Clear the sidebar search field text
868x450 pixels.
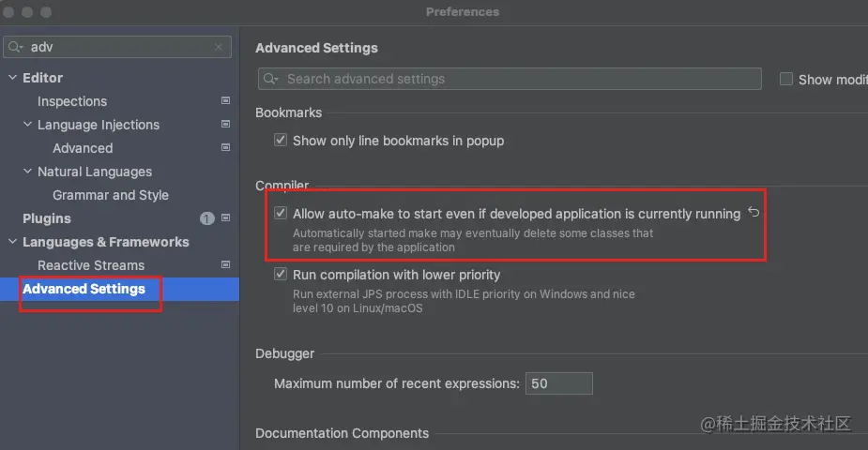(219, 46)
